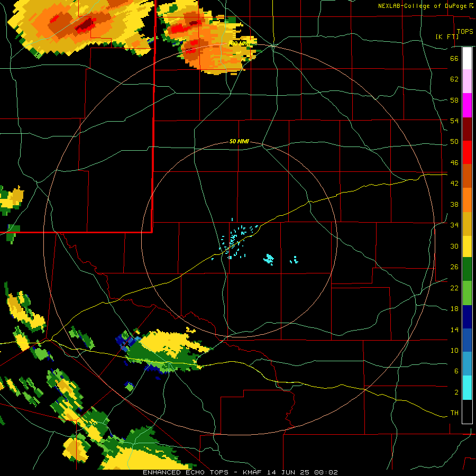Viewport: 476px width, 476px height.
Task: Click the light pink legend swatch
Action: click(x=467, y=81)
